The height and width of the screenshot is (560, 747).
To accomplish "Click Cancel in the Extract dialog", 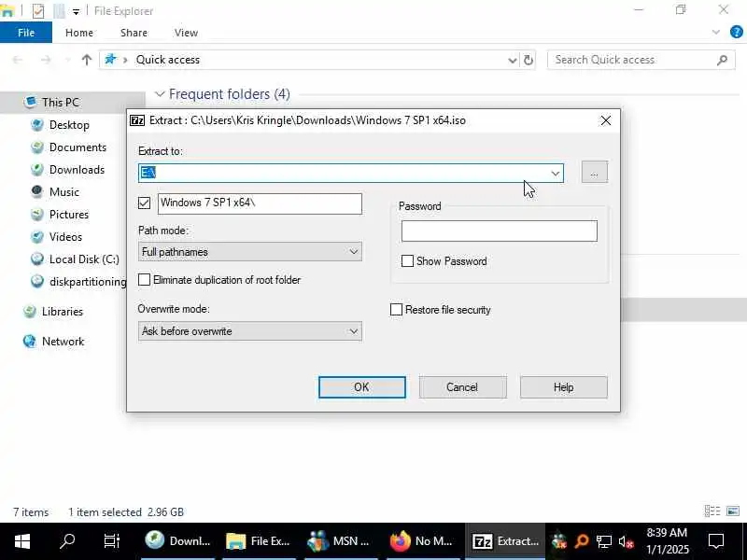I will tap(462, 387).
